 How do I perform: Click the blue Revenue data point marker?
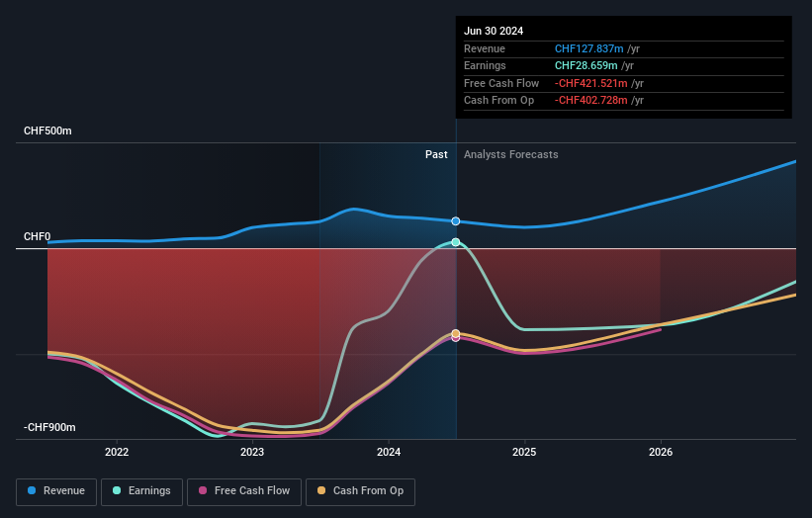click(x=456, y=221)
